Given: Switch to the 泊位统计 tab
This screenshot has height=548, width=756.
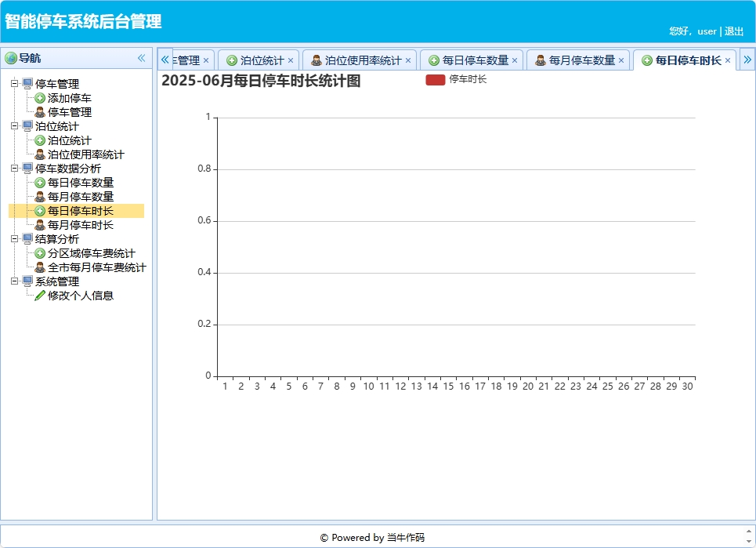Looking at the screenshot, I should pos(255,60).
